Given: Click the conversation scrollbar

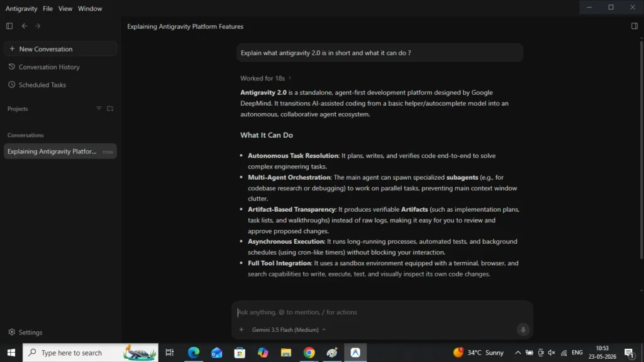Looking at the screenshot, I should tap(641, 150).
